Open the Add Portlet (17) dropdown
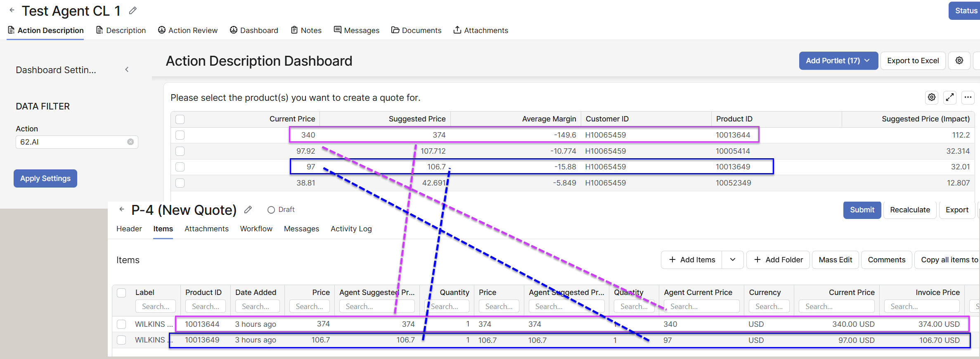 (838, 61)
